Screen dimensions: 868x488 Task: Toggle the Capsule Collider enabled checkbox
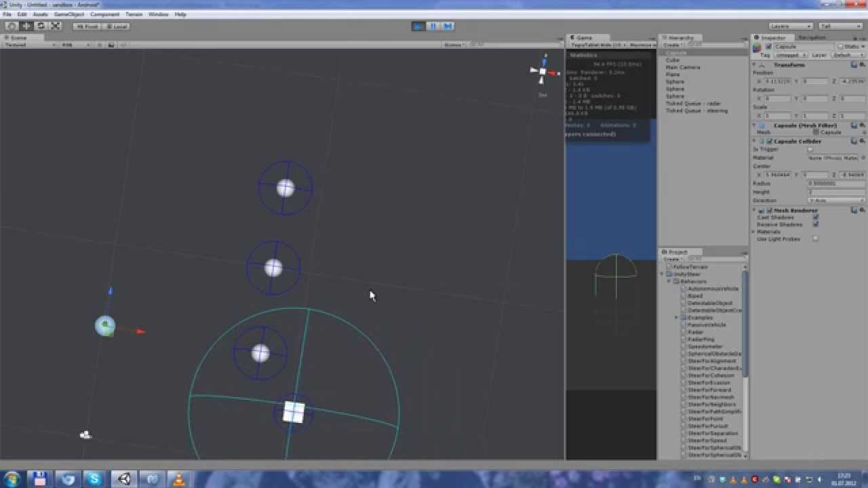pos(770,142)
